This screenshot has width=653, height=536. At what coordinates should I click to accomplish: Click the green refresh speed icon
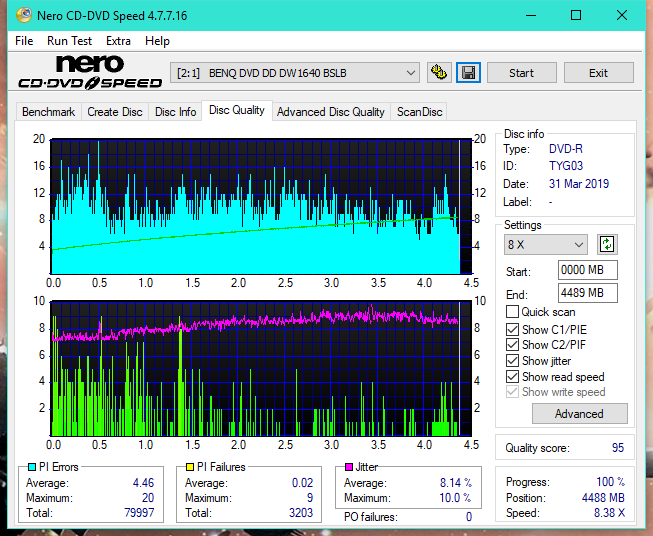pos(606,245)
